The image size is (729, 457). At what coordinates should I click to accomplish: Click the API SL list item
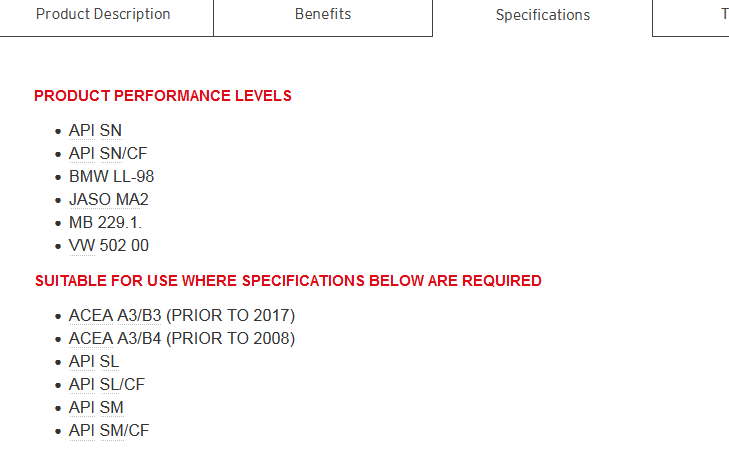[x=94, y=361]
